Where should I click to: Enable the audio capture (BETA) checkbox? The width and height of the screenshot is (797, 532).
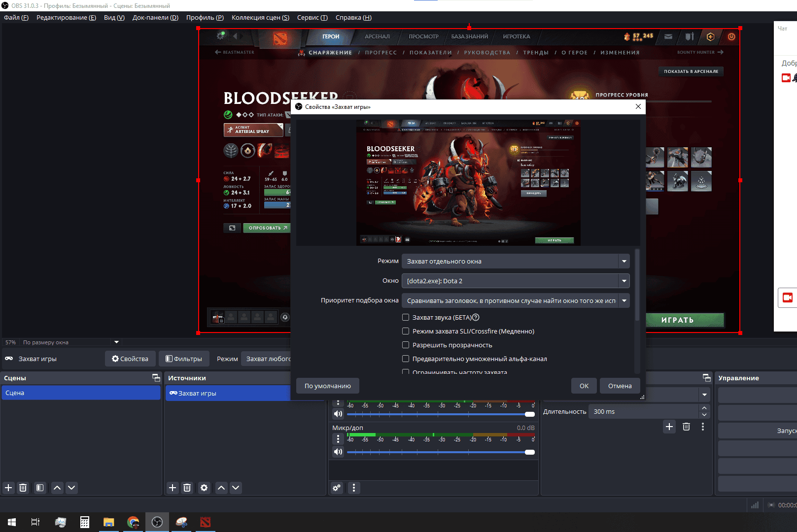click(x=406, y=317)
